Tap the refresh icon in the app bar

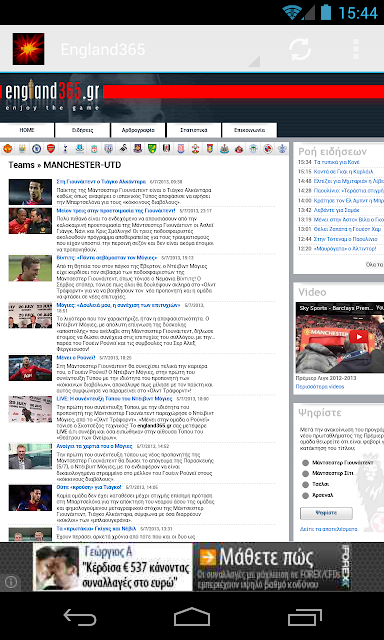[300, 49]
